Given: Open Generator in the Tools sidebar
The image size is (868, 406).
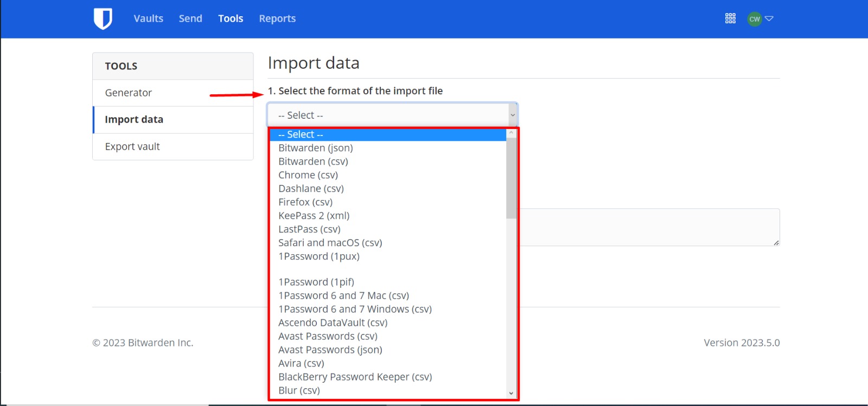Looking at the screenshot, I should [173, 93].
